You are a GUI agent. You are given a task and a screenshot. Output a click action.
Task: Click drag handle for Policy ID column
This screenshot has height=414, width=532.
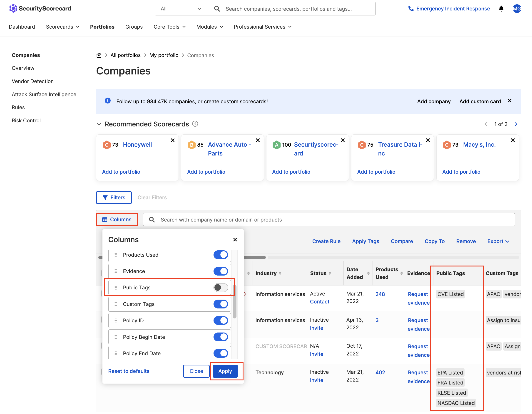tap(116, 320)
